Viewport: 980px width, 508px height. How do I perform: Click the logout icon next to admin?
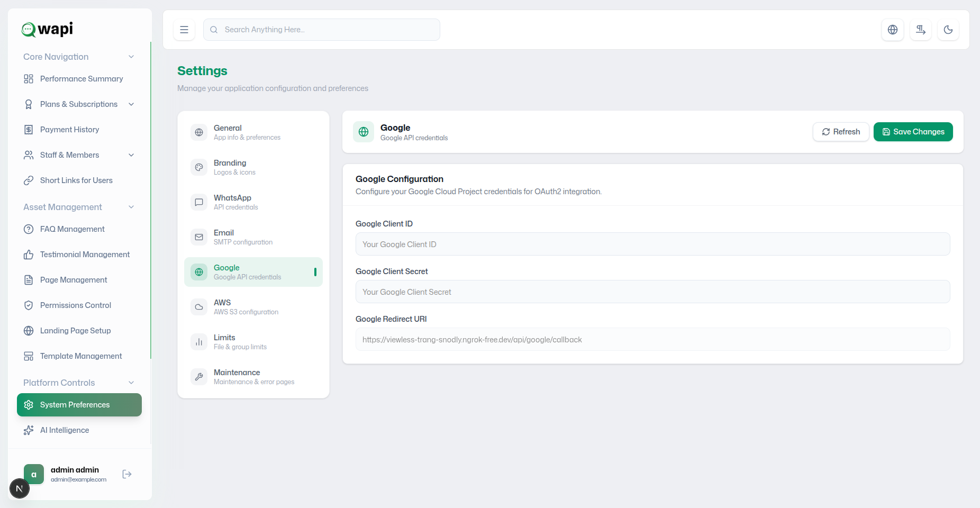[127, 474]
